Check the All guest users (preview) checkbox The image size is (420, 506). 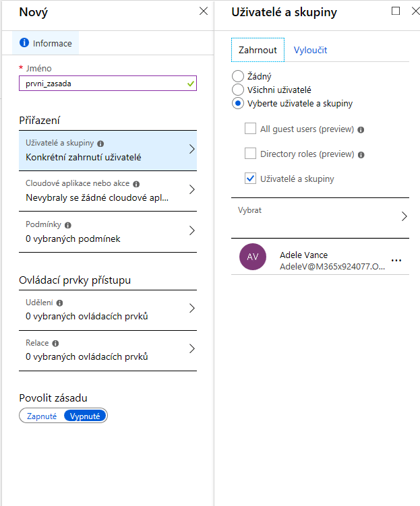pos(250,129)
